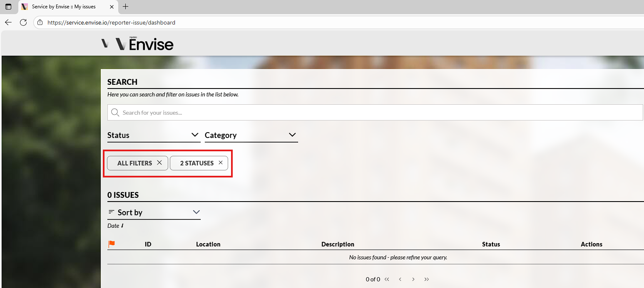Open the browser tab actions menu icon

coord(8,7)
